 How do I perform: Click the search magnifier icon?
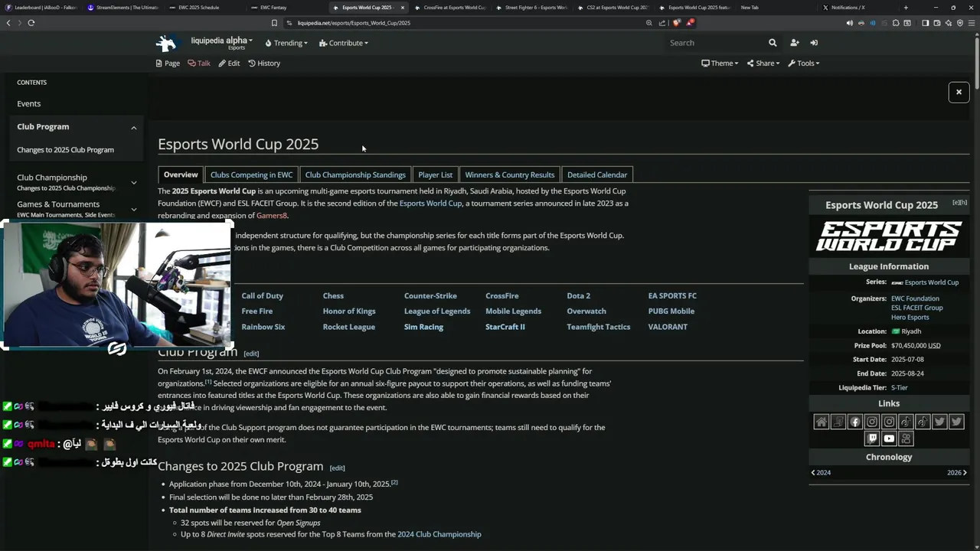pyautogui.click(x=773, y=43)
